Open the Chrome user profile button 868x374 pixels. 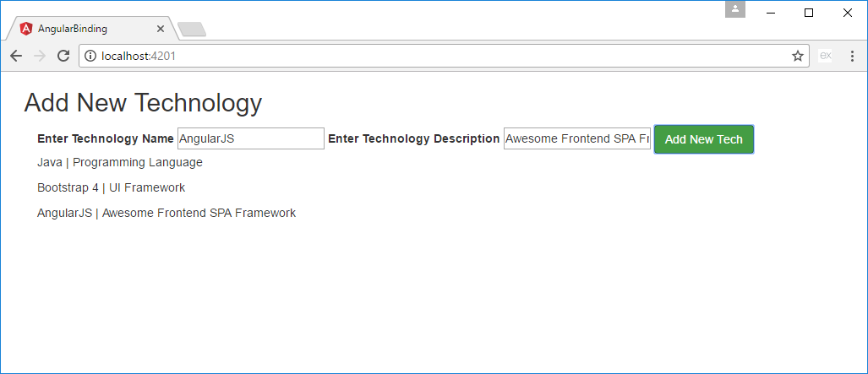pyautogui.click(x=735, y=9)
